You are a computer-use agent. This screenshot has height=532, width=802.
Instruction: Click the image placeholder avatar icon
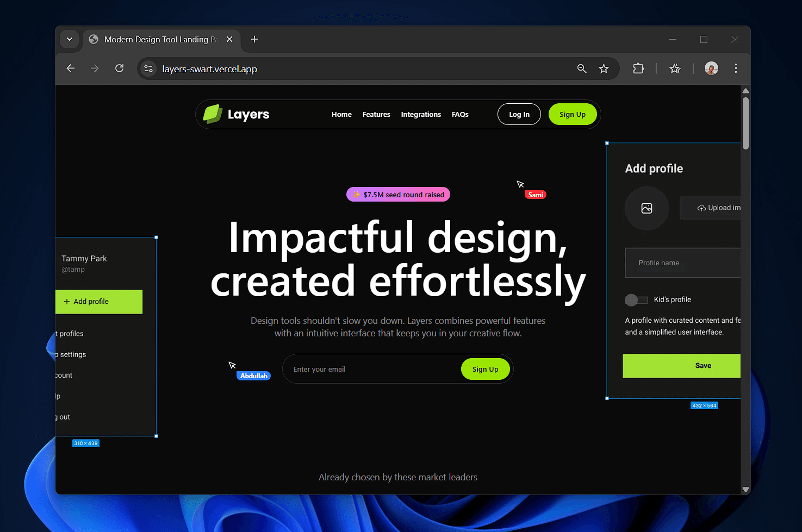(646, 208)
